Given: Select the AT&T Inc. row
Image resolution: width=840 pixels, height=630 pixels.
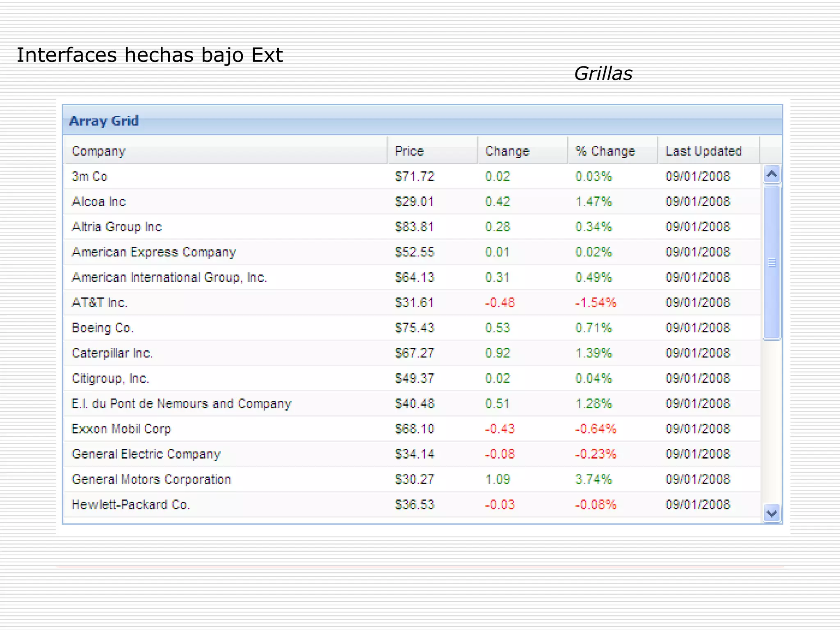Looking at the screenshot, I should coord(412,303).
